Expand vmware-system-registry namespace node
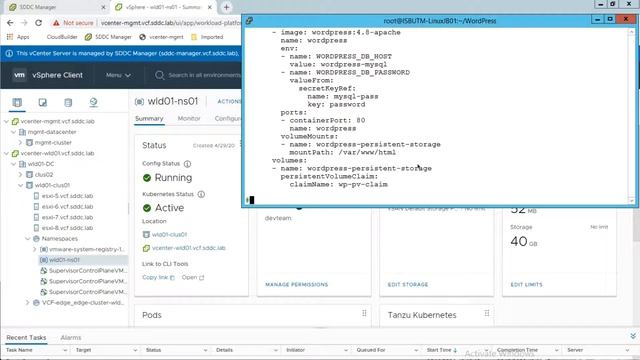Viewport: 640px width, 360px height. click(x=35, y=249)
